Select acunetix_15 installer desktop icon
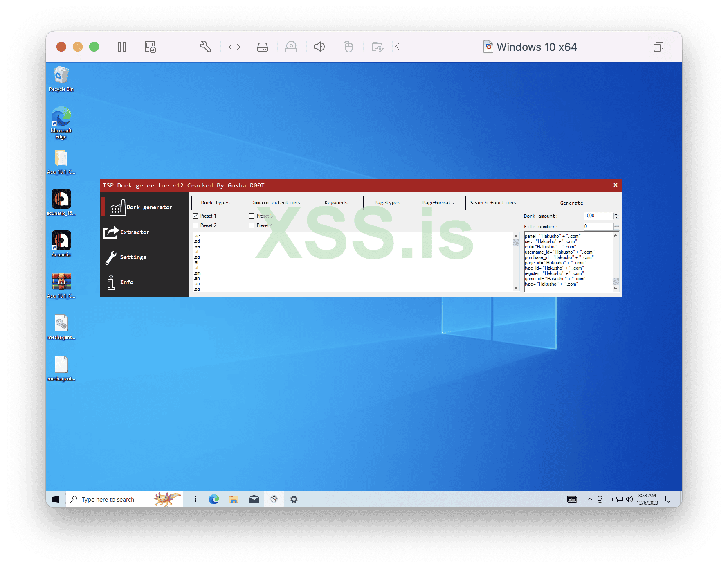The image size is (728, 568). (61, 203)
